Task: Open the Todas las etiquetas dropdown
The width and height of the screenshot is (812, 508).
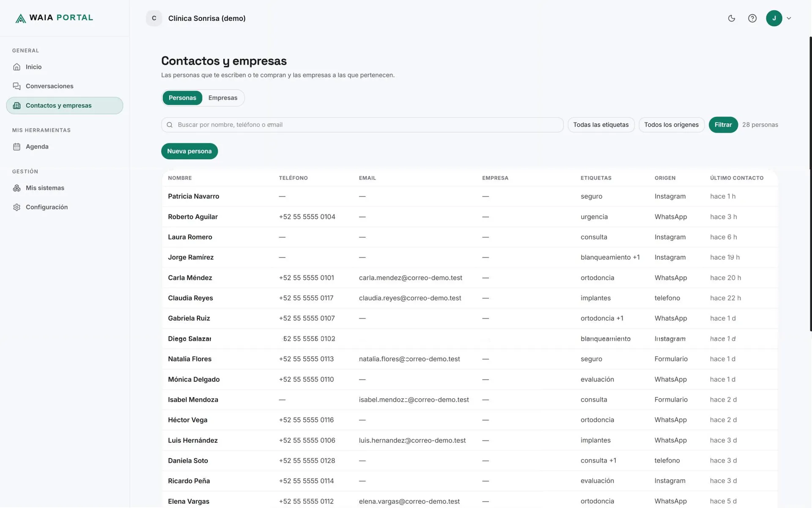Action: tap(601, 125)
